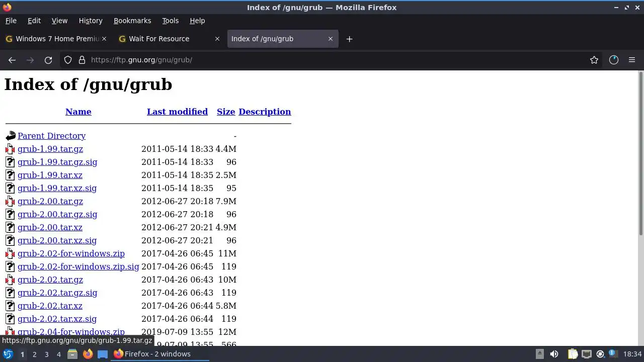Reload the current page
This screenshot has height=362, width=644.
pyautogui.click(x=48, y=60)
